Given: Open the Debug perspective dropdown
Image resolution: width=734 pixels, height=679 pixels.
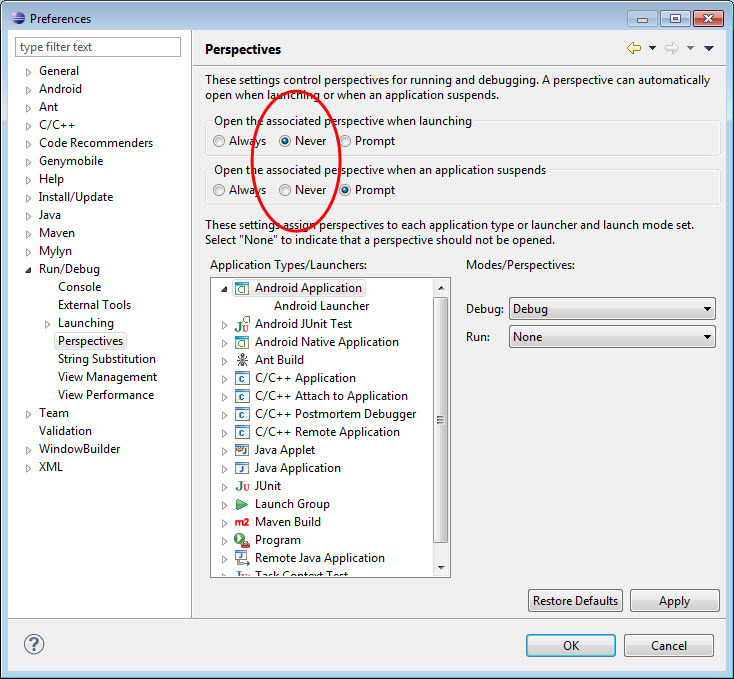Looking at the screenshot, I should pos(612,309).
